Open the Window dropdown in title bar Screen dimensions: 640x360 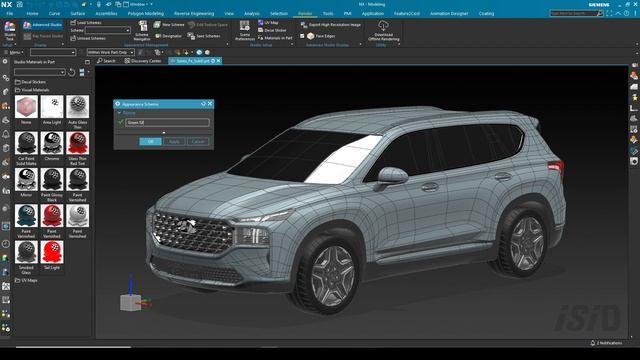pyautogui.click(x=138, y=4)
